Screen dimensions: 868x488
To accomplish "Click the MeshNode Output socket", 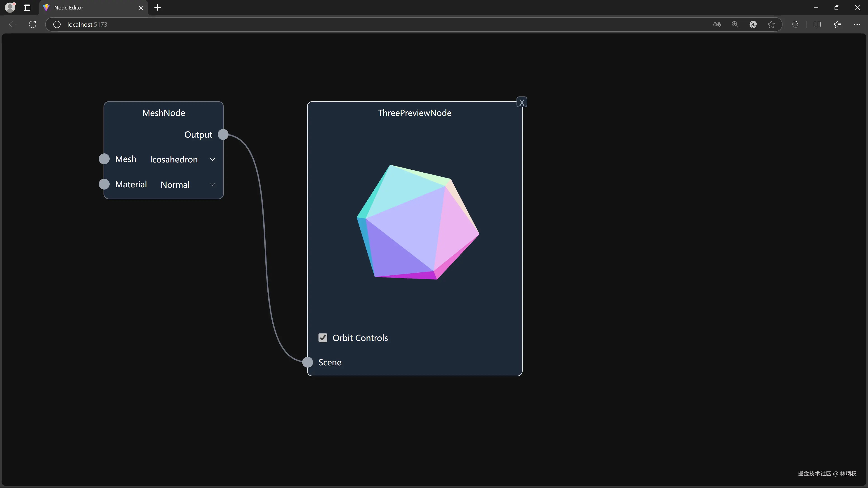I will [223, 134].
